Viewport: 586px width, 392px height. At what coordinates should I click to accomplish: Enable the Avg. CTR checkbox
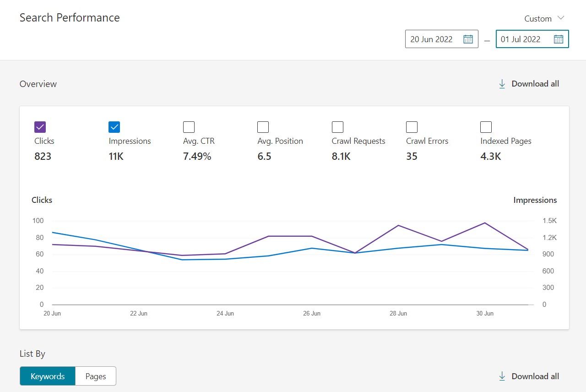(x=189, y=127)
